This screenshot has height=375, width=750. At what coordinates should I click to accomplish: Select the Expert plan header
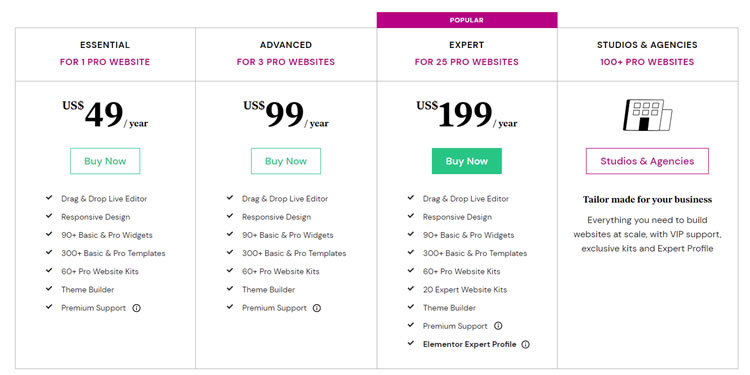point(467,45)
